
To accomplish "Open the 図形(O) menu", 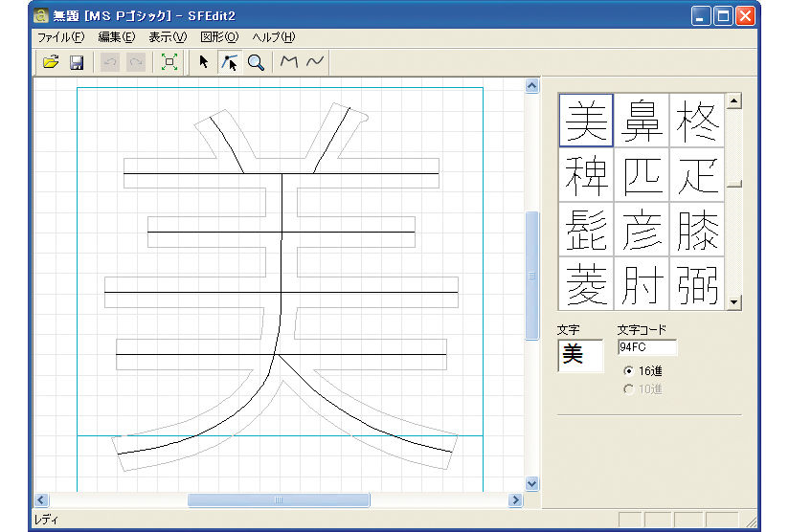I will click(x=218, y=37).
